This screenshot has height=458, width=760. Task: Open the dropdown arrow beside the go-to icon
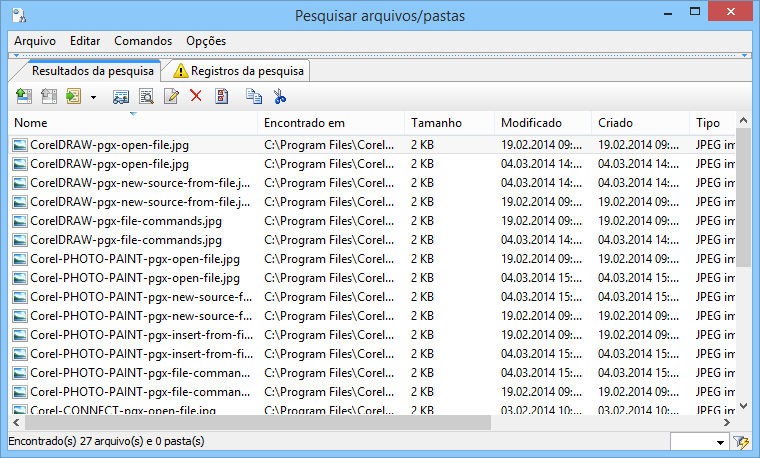tap(93, 97)
